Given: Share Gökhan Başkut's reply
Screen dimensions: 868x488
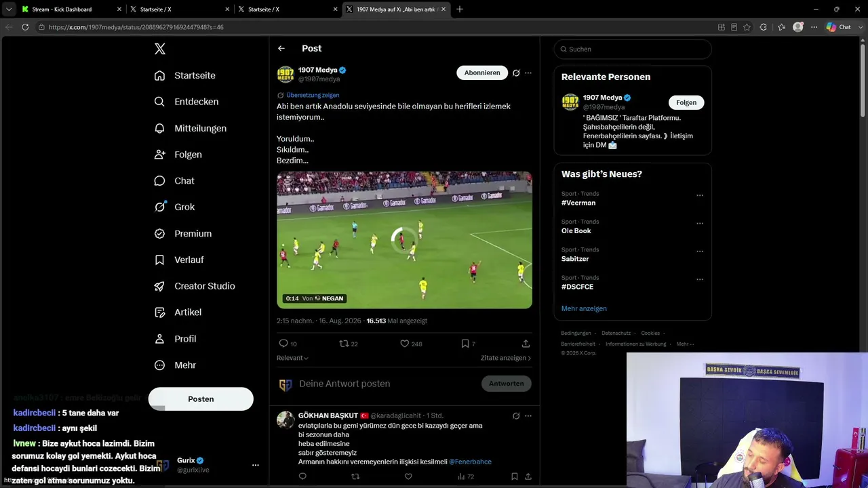Looking at the screenshot, I should [x=528, y=476].
